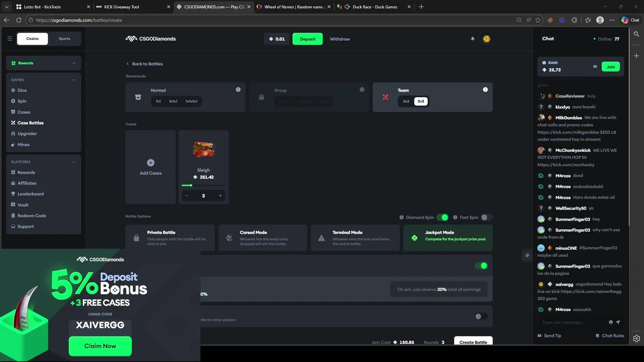Open the Edge sidebar settings gear
Image resolution: width=644 pixels, height=362 pixels.
(636, 338)
